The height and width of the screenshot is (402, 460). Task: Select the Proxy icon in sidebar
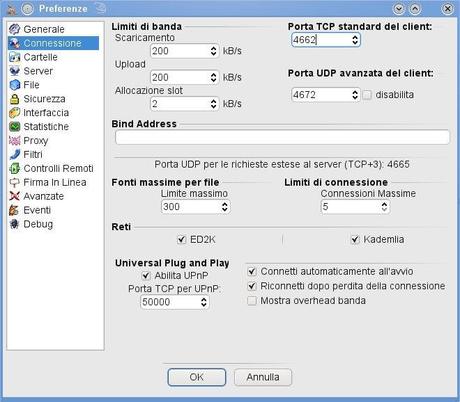click(15, 141)
